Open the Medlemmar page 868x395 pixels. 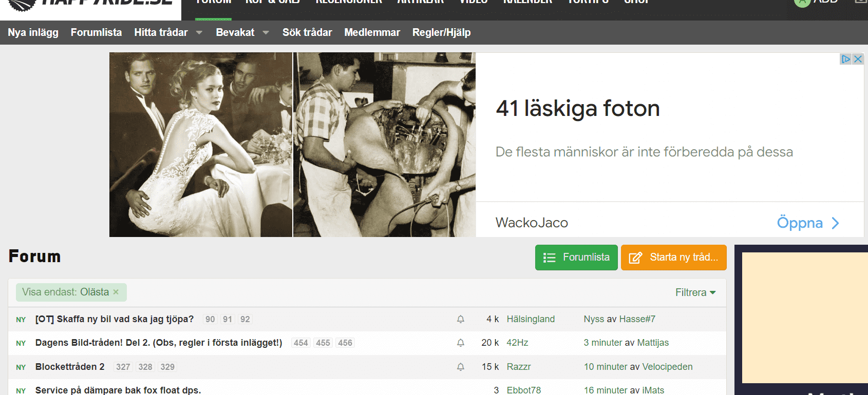click(x=372, y=32)
